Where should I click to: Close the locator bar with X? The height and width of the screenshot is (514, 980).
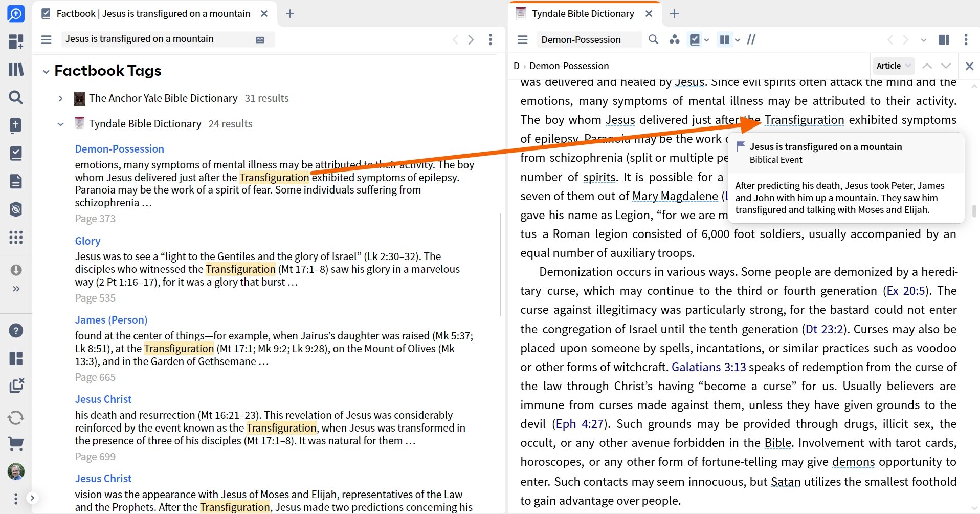tap(969, 66)
